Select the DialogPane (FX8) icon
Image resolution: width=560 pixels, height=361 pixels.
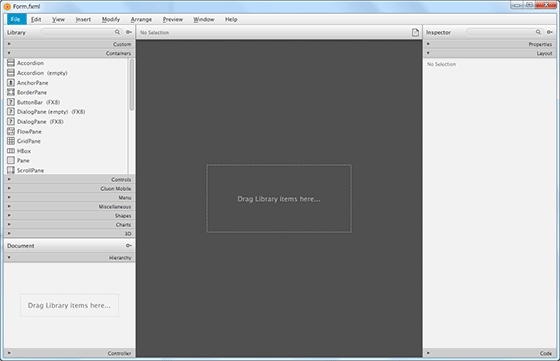tap(11, 121)
